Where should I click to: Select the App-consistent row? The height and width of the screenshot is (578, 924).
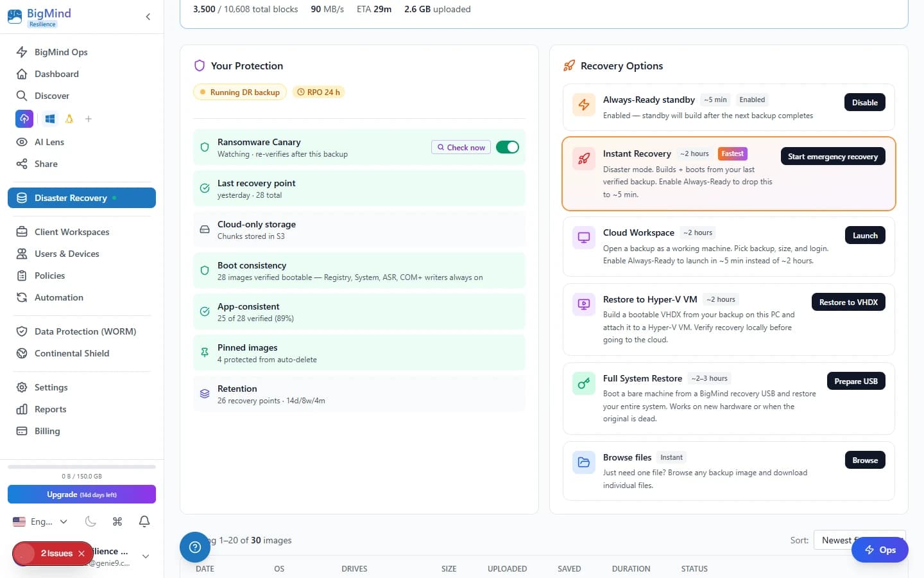point(359,311)
